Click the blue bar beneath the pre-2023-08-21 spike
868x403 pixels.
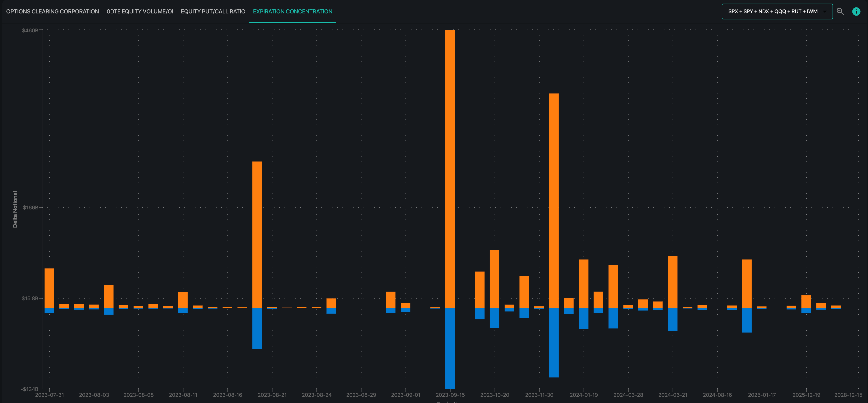[x=257, y=328]
